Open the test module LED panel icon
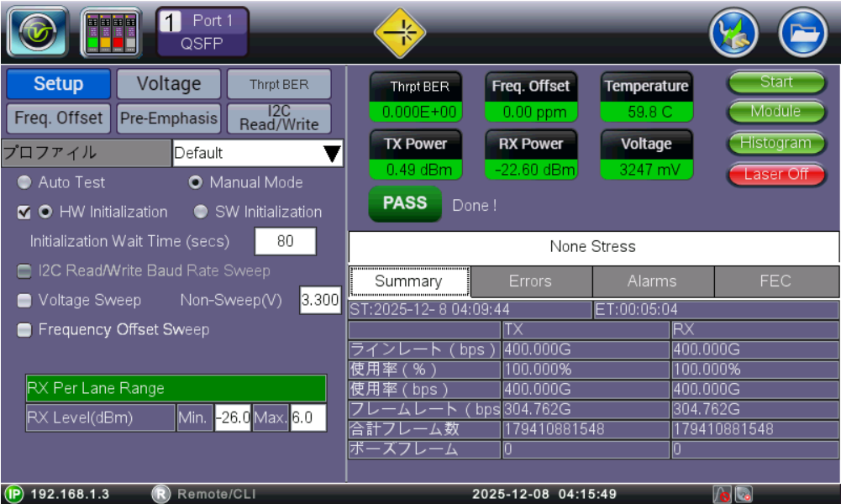The width and height of the screenshot is (841, 504). [x=111, y=31]
